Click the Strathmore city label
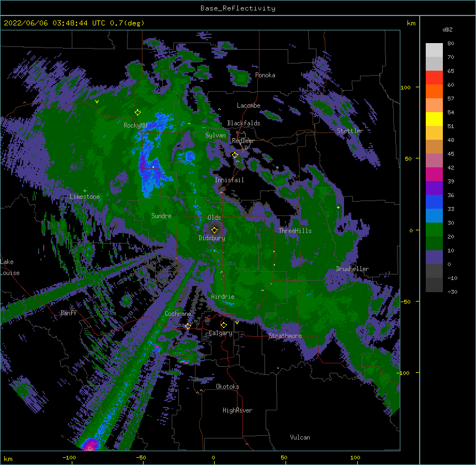 285,336
